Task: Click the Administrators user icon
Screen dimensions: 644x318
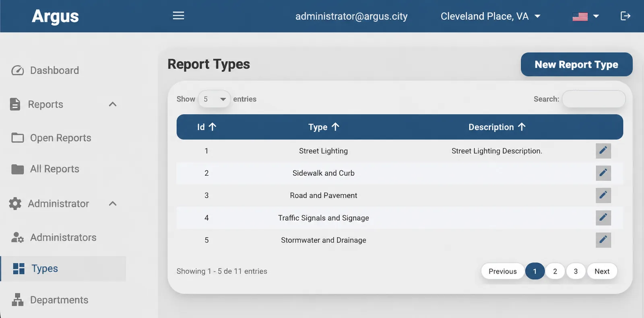Action: click(17, 237)
